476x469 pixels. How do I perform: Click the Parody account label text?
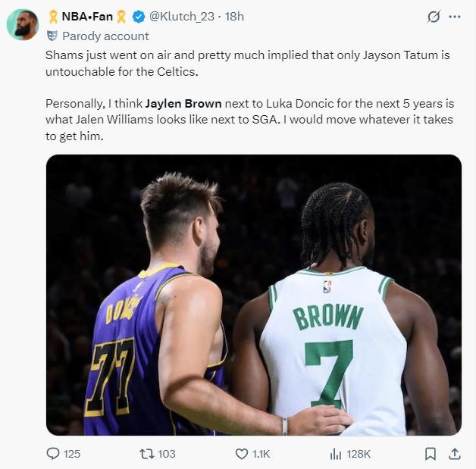pos(105,36)
